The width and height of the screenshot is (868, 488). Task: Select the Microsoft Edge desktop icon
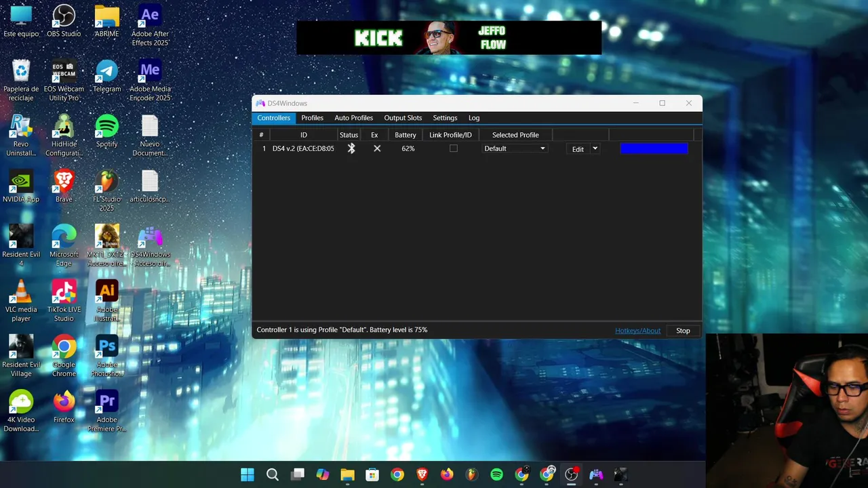[x=64, y=246]
